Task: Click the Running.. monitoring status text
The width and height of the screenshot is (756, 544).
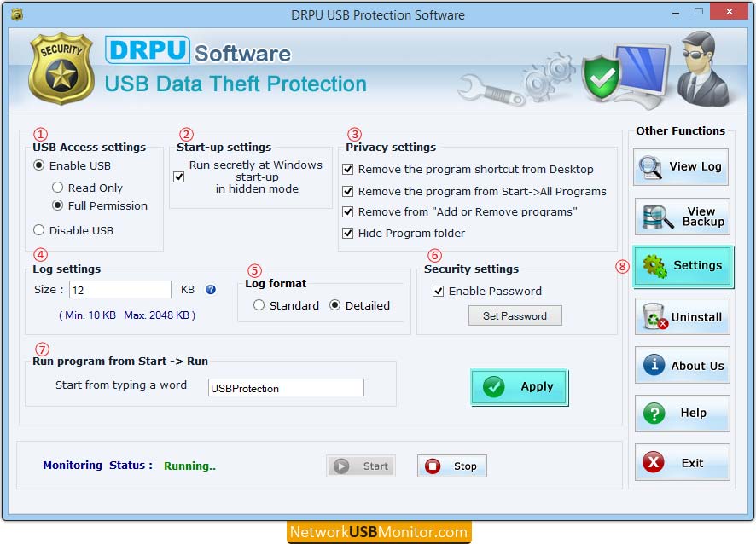Action: coord(190,466)
